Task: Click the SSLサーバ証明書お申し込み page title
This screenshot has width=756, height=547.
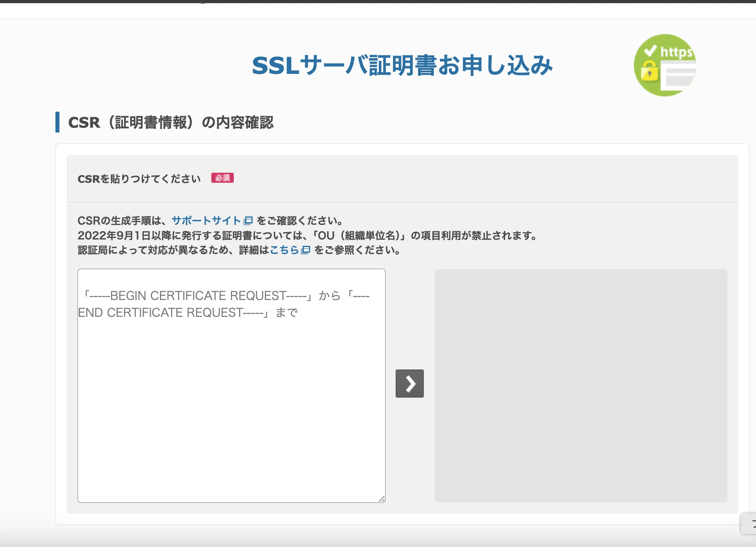Action: coord(402,65)
